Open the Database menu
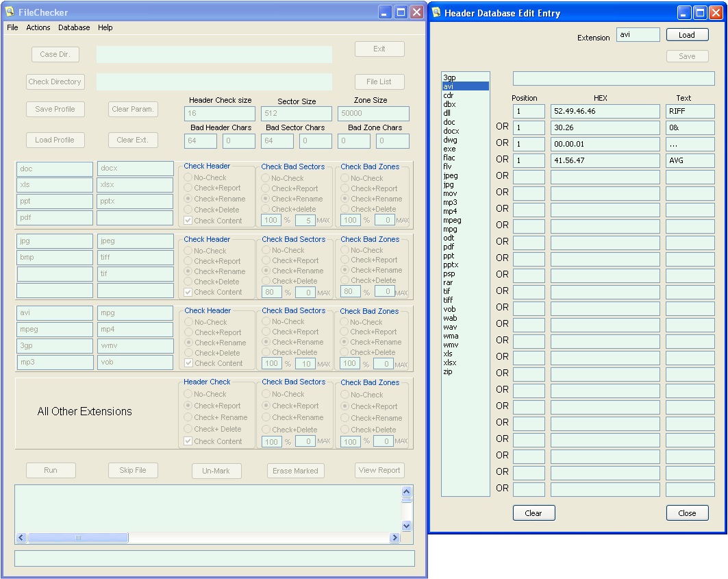Image resolution: width=728 pixels, height=579 pixels. [x=74, y=27]
